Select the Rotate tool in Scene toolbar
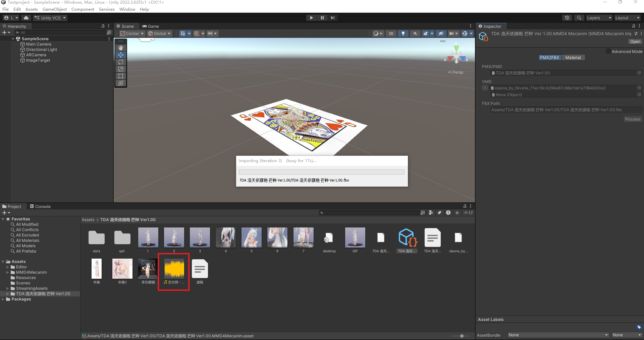 click(121, 62)
